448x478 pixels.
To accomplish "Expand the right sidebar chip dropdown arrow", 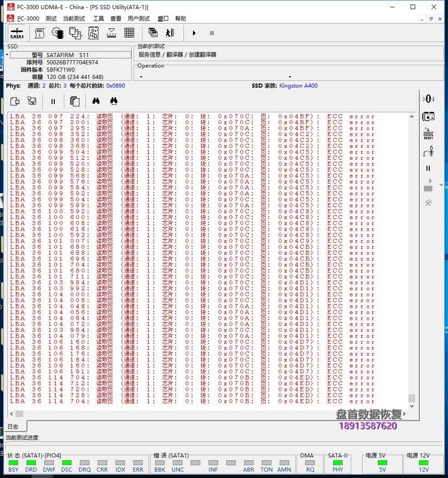I will pyautogui.click(x=441, y=185).
